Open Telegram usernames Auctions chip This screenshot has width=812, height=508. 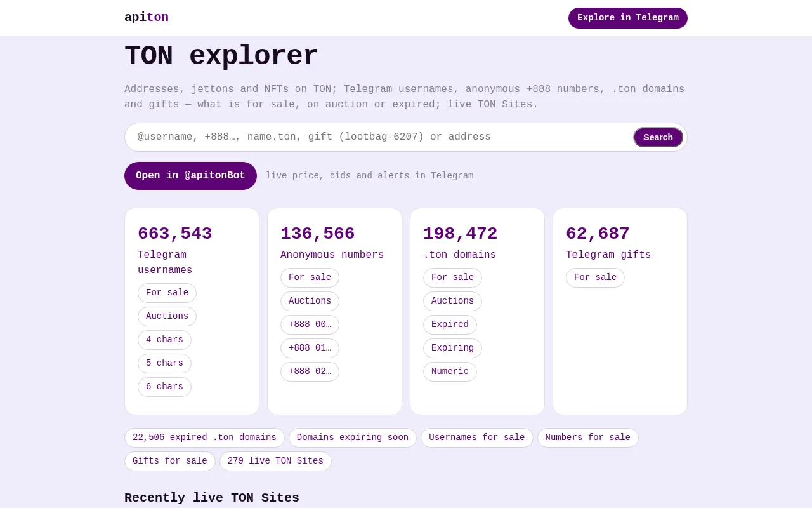coord(167,316)
